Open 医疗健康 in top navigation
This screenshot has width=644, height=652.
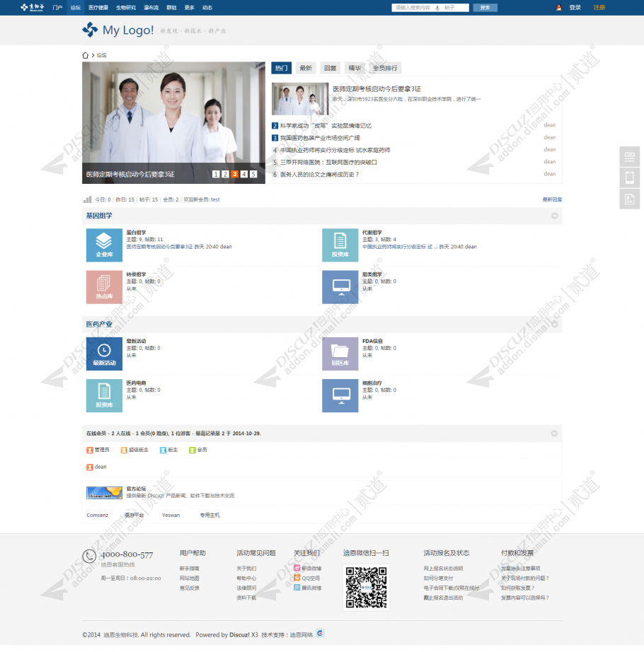pyautogui.click(x=98, y=8)
